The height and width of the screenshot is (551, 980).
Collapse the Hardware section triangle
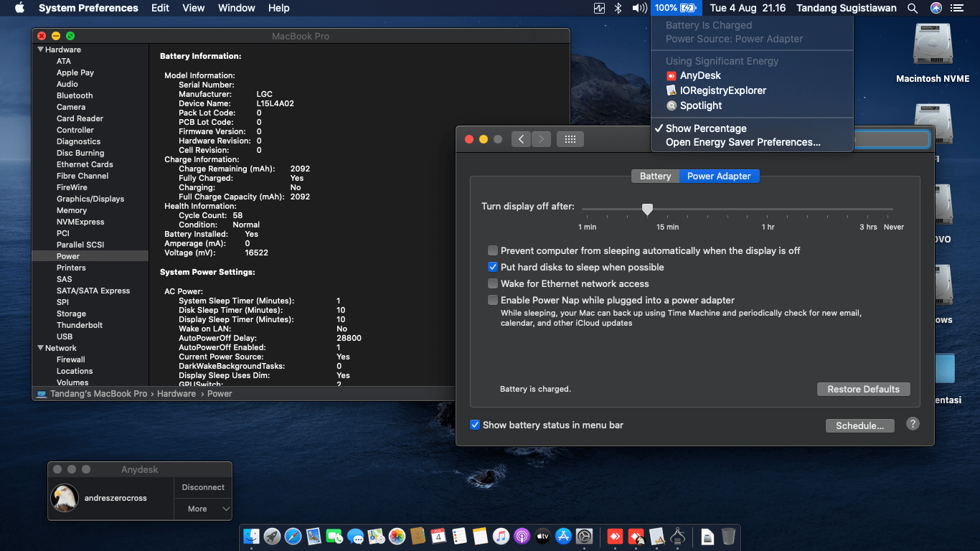[41, 50]
